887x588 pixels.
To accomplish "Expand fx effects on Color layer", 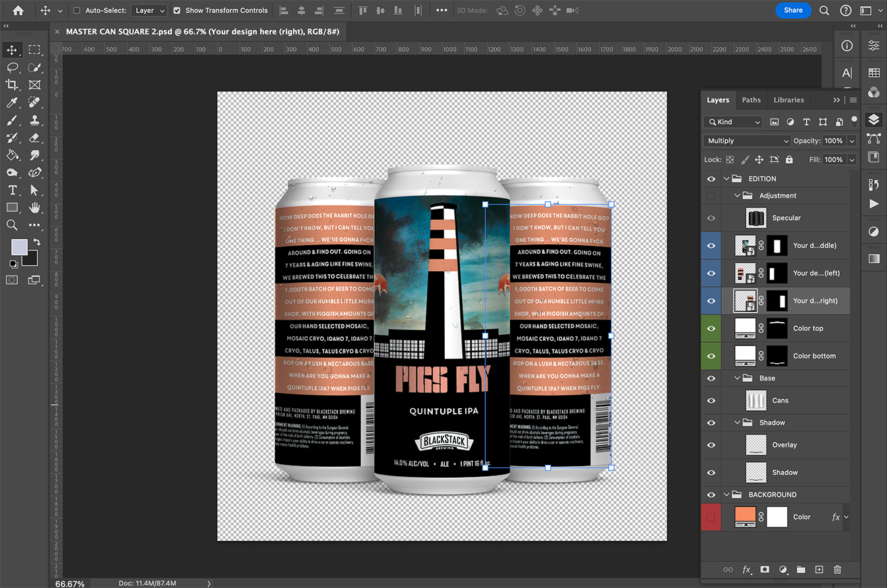I will coord(846,517).
